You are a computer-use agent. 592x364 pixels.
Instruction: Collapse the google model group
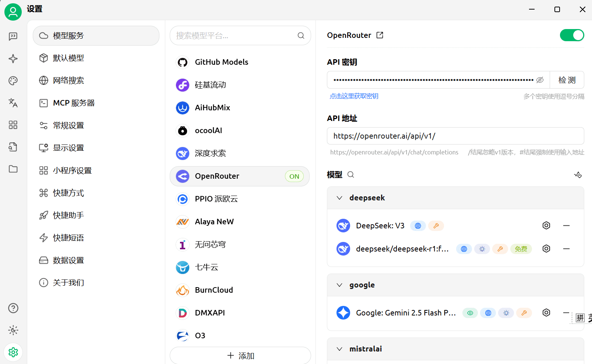coord(339,285)
